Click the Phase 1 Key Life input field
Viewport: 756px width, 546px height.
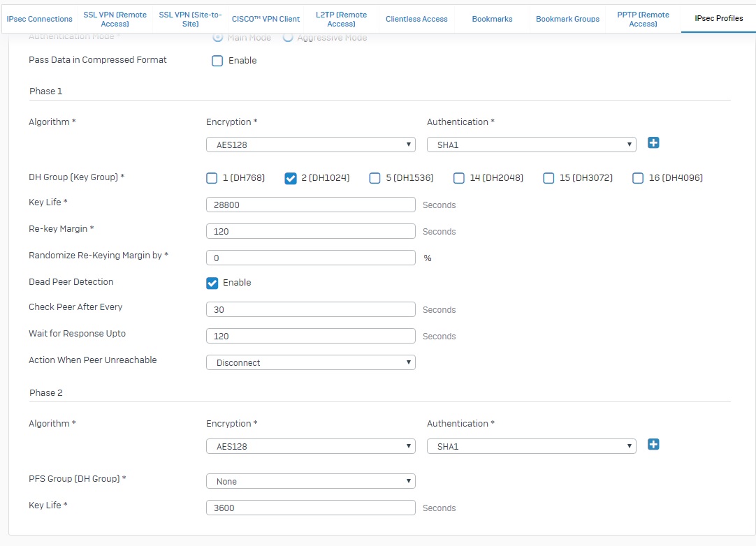(311, 205)
